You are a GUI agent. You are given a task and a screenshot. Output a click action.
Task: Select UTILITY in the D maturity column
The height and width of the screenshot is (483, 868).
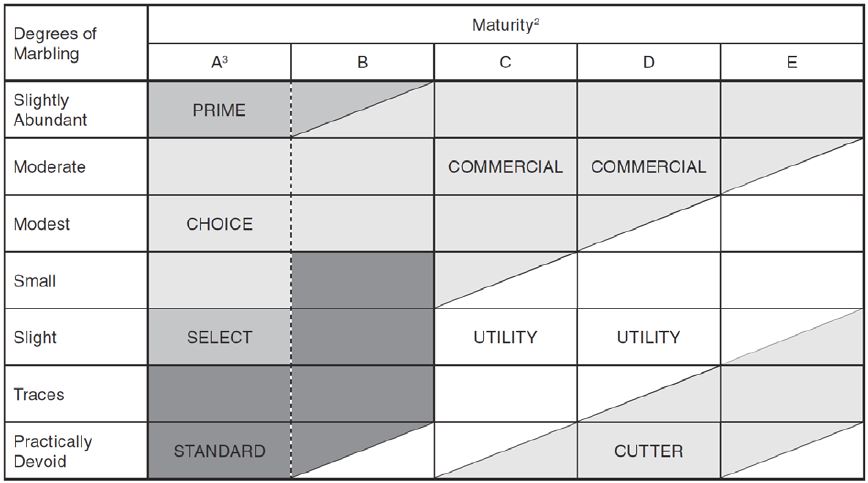coord(649,338)
